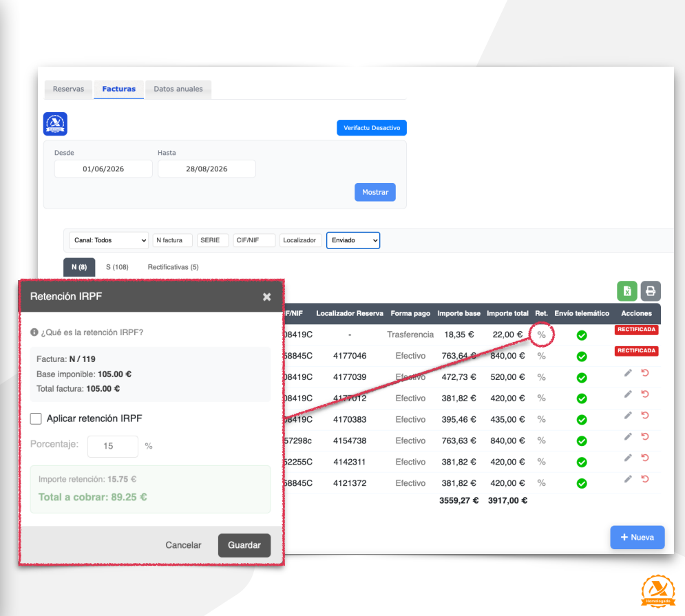This screenshot has height=616, width=685.
Task: Click the Hasta date field
Action: click(207, 169)
